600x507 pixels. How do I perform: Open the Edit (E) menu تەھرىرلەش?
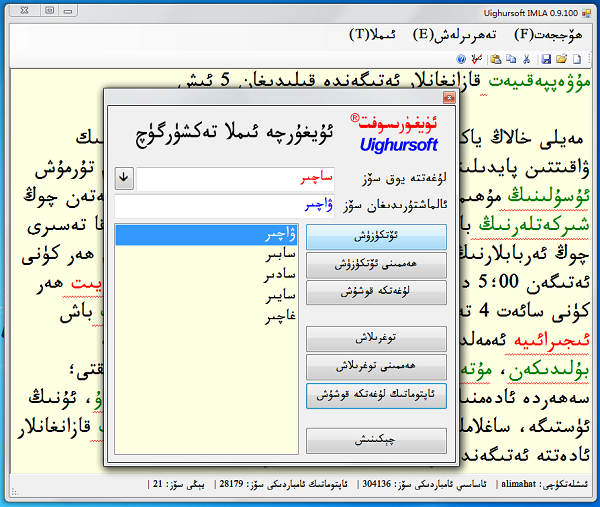tap(455, 35)
